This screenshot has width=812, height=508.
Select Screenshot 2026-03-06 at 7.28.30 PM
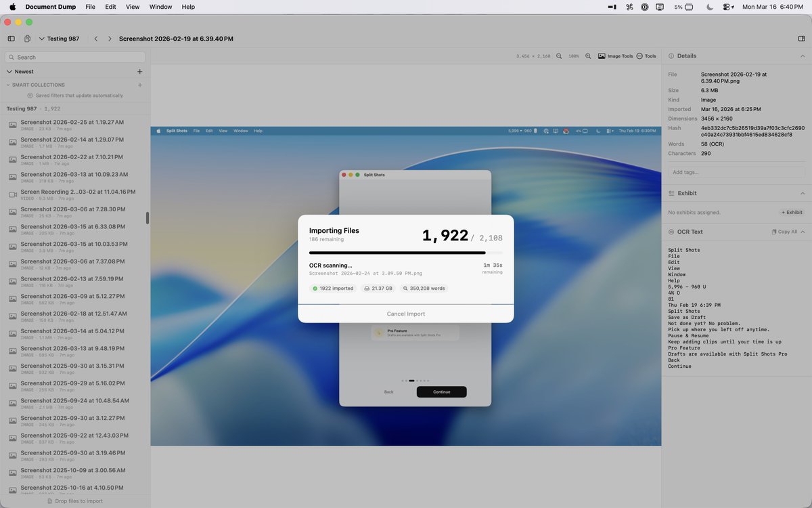(74, 213)
